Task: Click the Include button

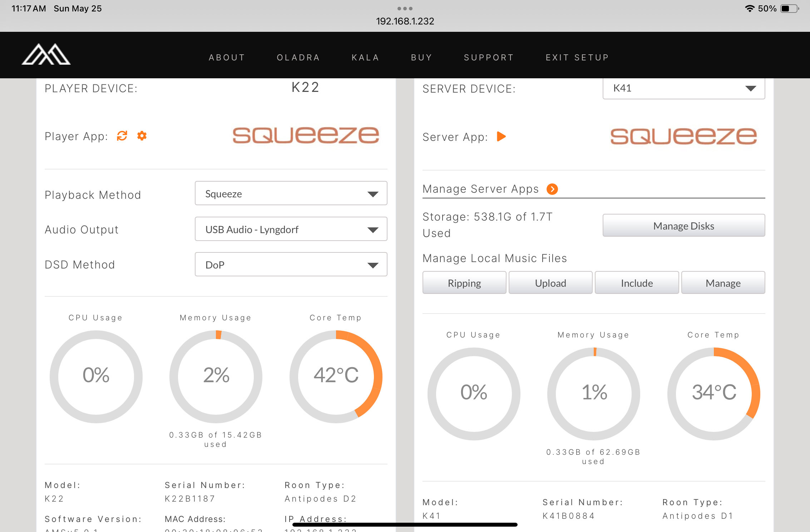Action: (637, 283)
